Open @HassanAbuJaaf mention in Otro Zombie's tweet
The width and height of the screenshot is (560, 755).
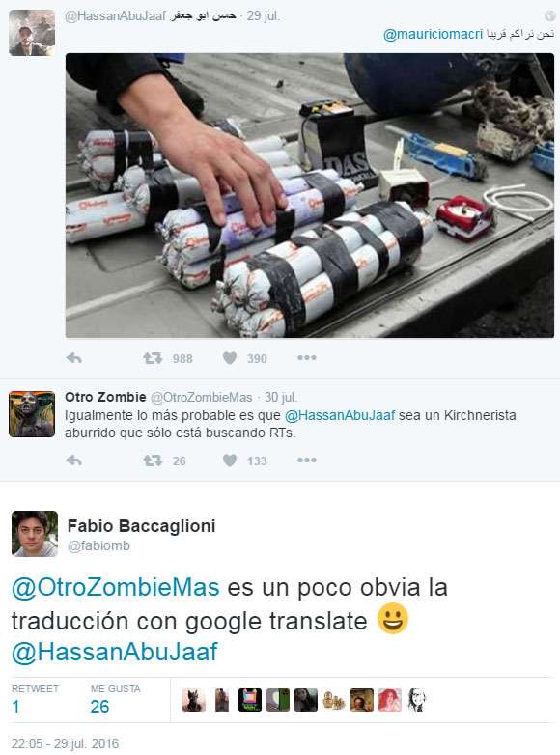click(340, 415)
